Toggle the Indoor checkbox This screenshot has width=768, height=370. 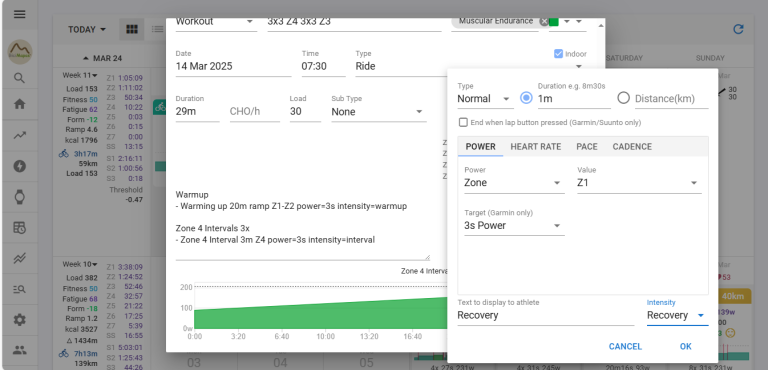(558, 54)
